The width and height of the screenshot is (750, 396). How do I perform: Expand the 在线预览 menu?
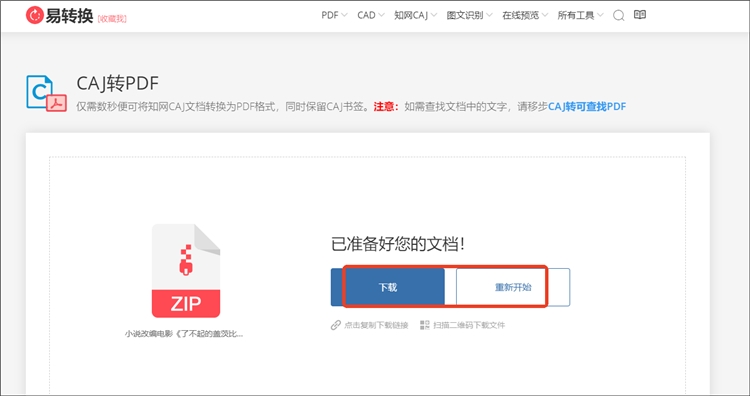point(525,15)
